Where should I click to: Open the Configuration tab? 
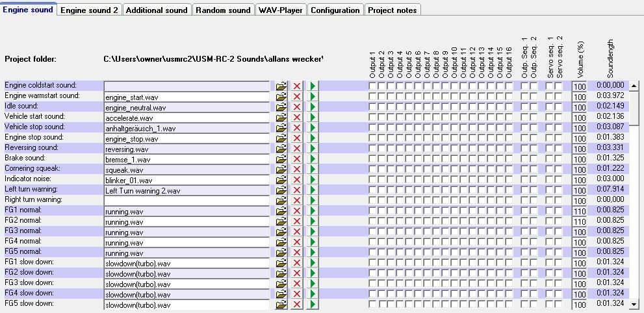click(335, 10)
